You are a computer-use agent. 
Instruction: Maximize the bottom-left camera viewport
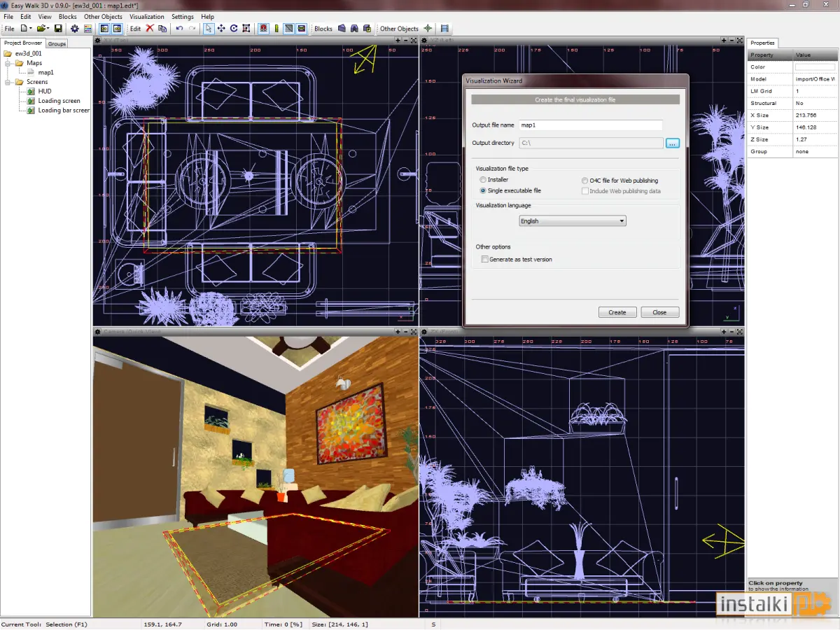[x=414, y=332]
